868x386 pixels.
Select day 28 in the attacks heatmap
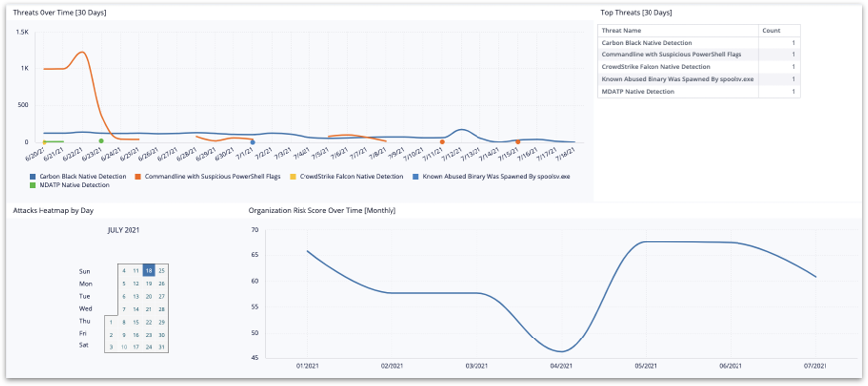pos(161,309)
